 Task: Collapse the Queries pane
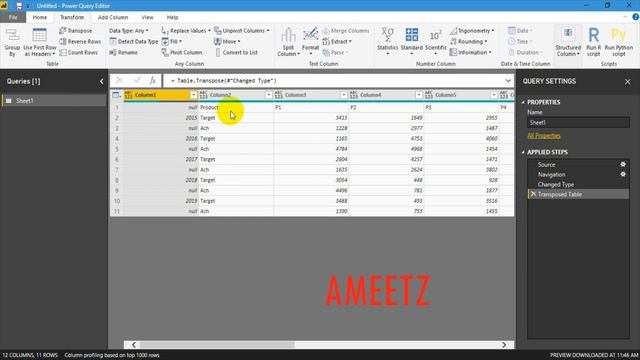tap(101, 81)
